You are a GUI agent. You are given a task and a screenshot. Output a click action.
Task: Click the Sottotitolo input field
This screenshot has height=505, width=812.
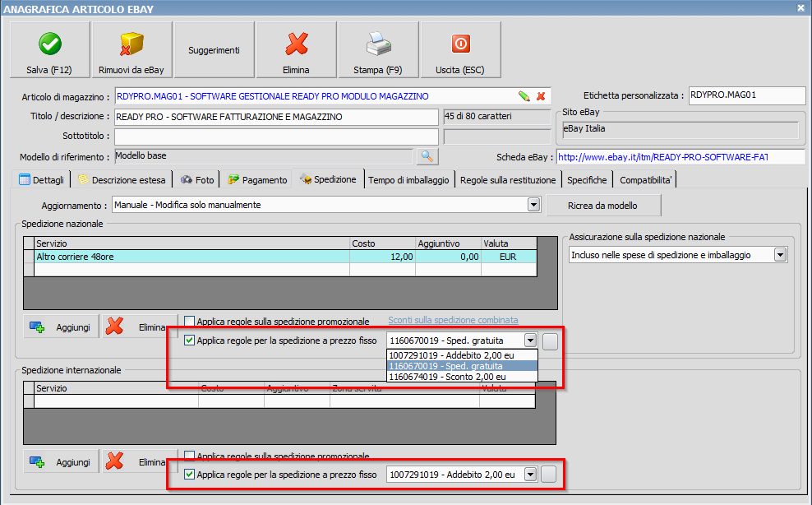tap(276, 137)
